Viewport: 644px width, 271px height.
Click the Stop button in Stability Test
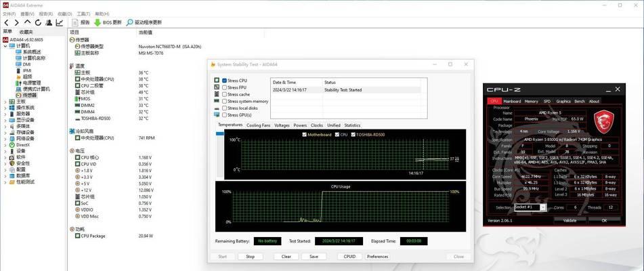click(x=250, y=257)
